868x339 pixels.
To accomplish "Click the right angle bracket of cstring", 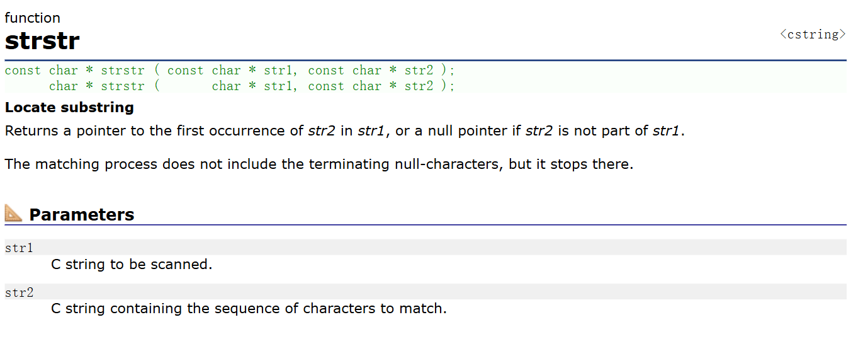I will coord(843,34).
